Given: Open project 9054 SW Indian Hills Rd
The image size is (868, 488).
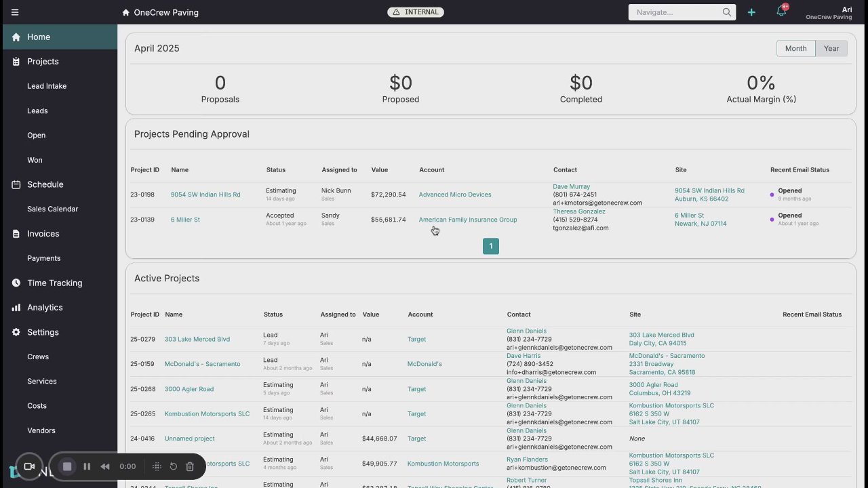Looking at the screenshot, I should click(x=205, y=195).
